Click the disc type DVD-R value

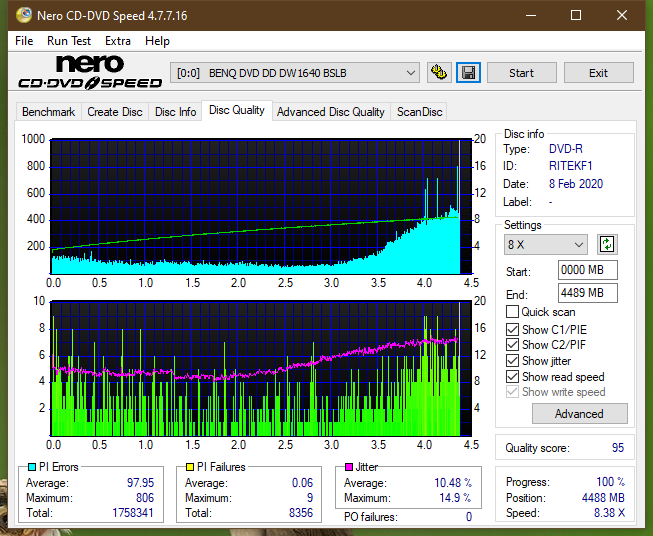pyautogui.click(x=566, y=149)
